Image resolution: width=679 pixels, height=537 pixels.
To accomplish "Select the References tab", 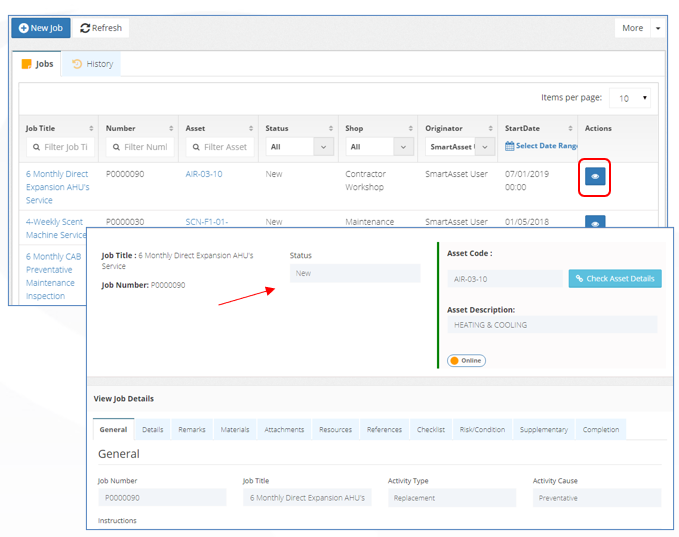I will pyautogui.click(x=385, y=429).
